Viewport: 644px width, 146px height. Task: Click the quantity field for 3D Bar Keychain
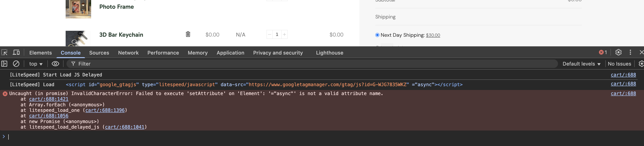pyautogui.click(x=277, y=34)
